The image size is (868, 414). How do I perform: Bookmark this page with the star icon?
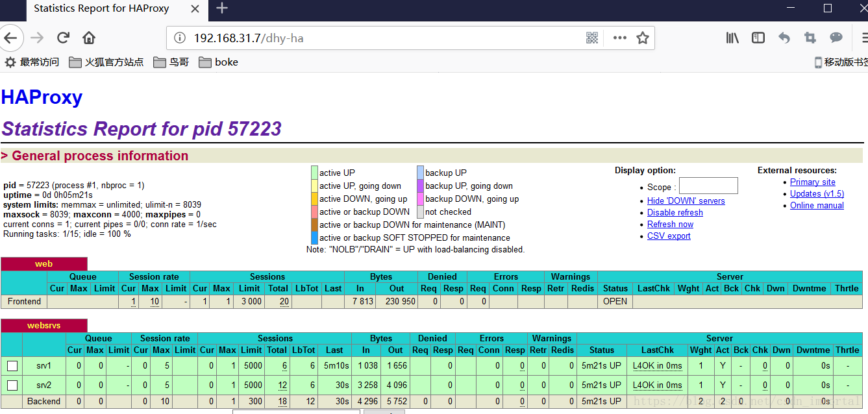pyautogui.click(x=643, y=38)
